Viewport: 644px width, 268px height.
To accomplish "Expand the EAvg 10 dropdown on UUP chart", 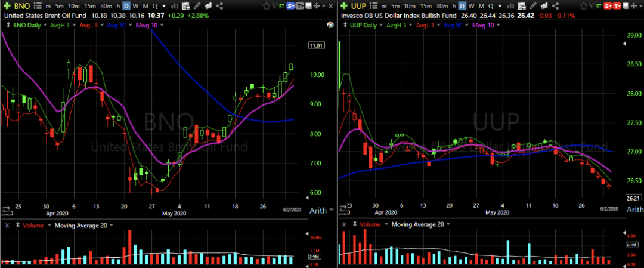I will (498, 25).
